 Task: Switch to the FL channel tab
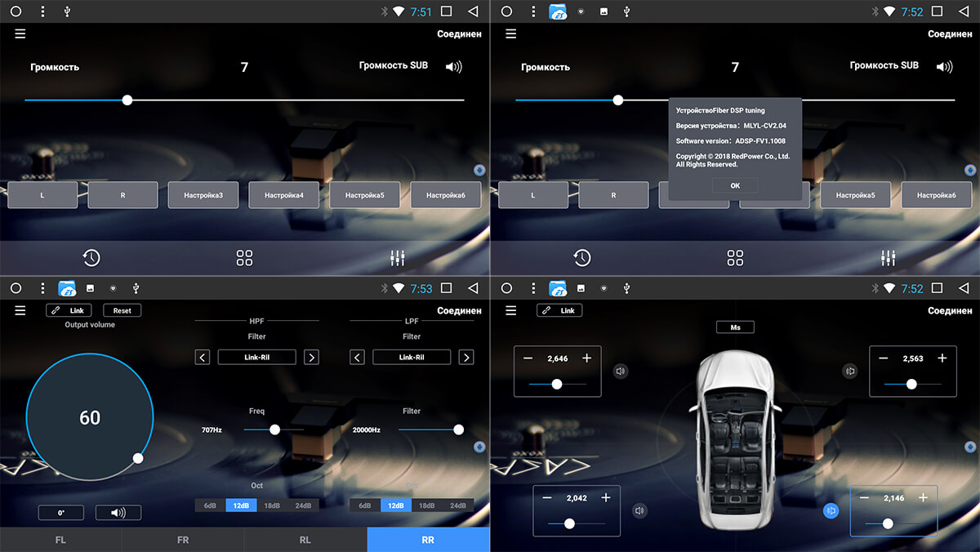click(x=60, y=540)
